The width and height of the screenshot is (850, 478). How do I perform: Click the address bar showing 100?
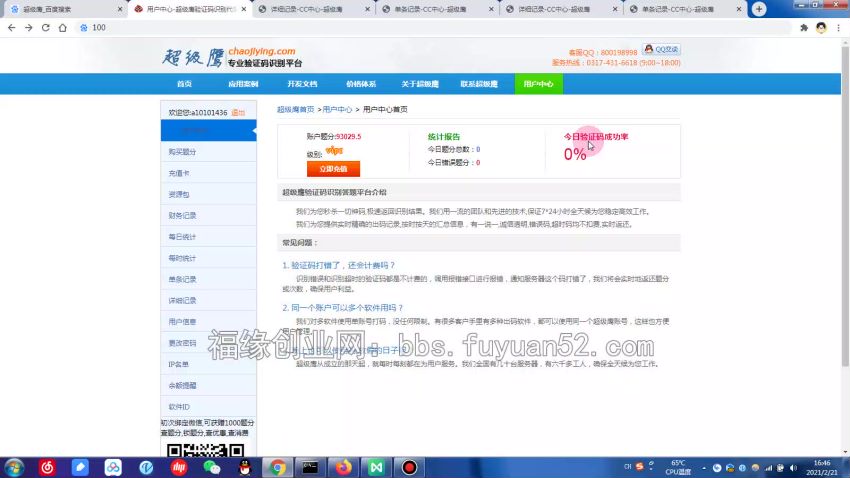[x=434, y=28]
